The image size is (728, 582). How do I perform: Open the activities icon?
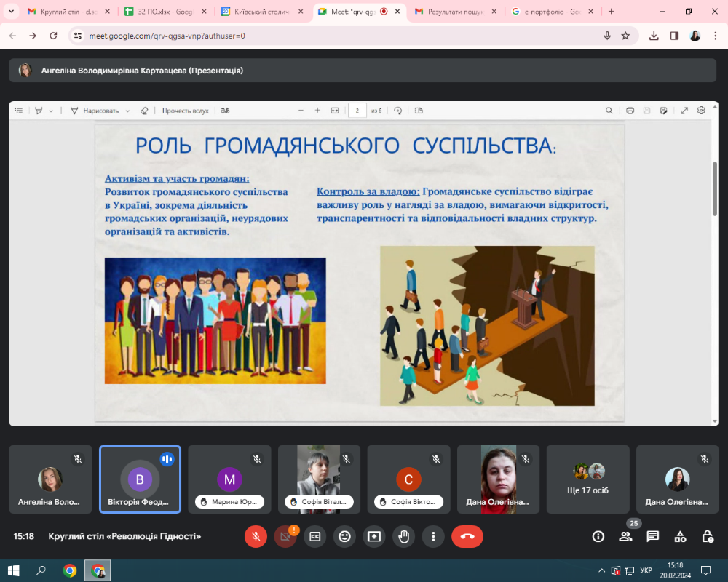[x=680, y=536]
